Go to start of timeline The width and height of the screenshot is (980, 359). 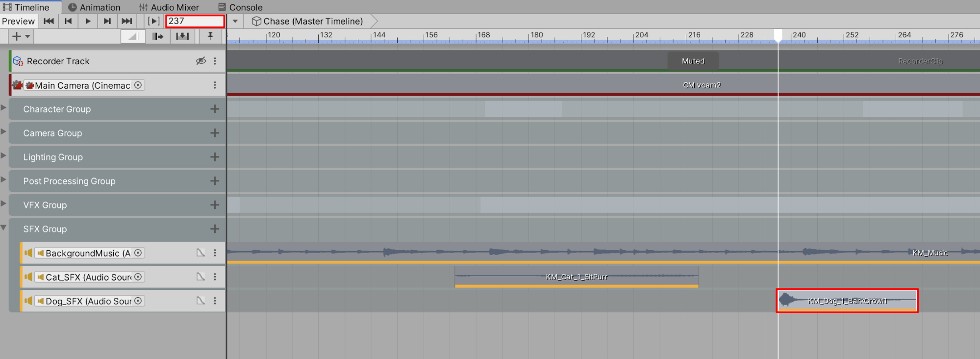49,21
